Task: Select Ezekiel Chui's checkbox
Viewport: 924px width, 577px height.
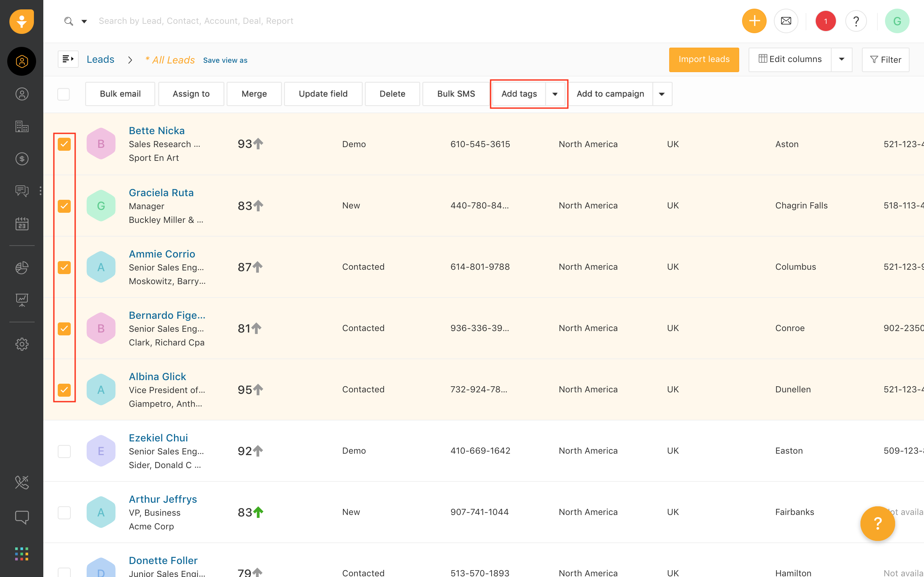Action: pyautogui.click(x=64, y=451)
